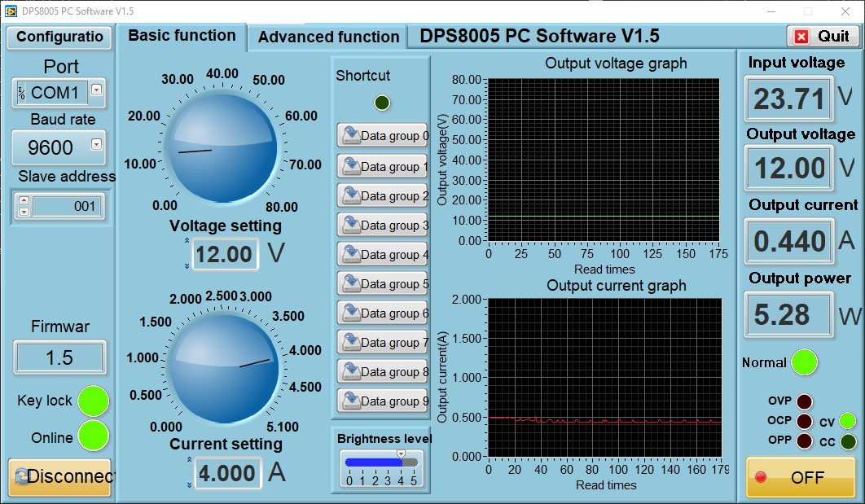Toggle the Key lock green indicator

coord(93,401)
